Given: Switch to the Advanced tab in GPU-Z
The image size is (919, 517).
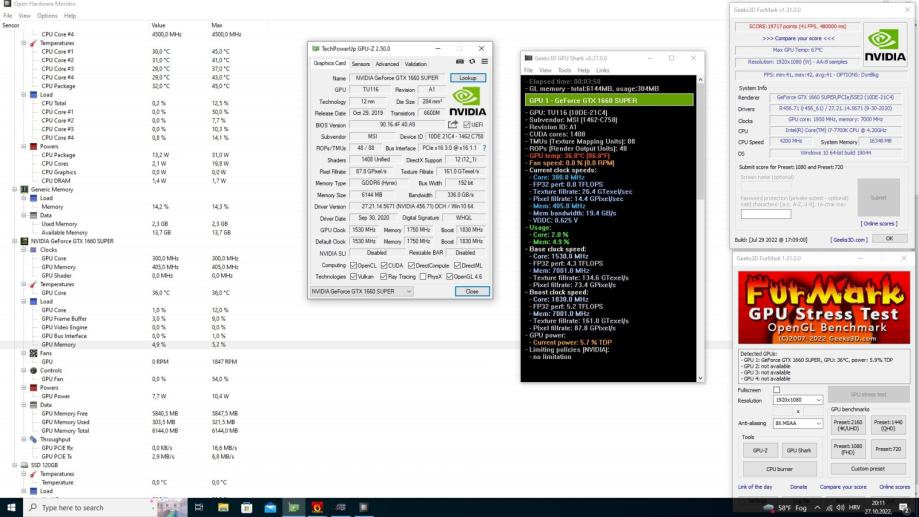Looking at the screenshot, I should [387, 64].
